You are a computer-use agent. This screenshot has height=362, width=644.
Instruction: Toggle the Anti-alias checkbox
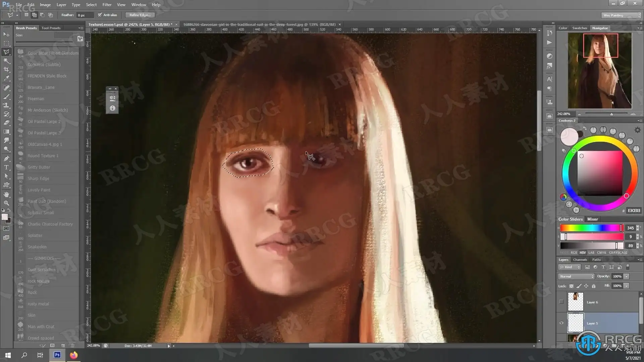pos(100,15)
